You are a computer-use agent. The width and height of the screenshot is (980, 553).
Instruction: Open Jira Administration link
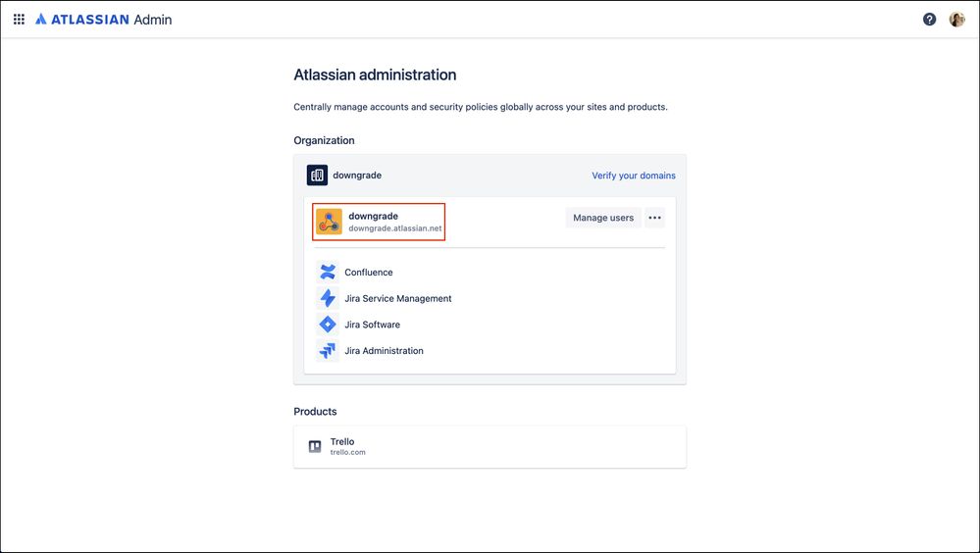(384, 351)
